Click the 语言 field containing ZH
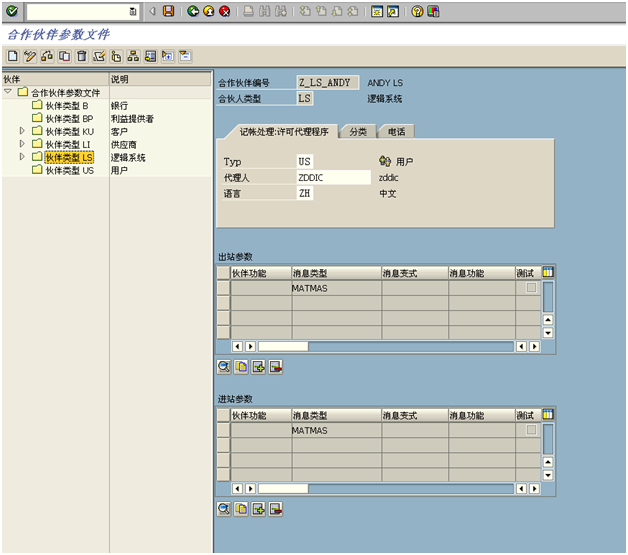Screen dimensions: 628x555 click(305, 193)
